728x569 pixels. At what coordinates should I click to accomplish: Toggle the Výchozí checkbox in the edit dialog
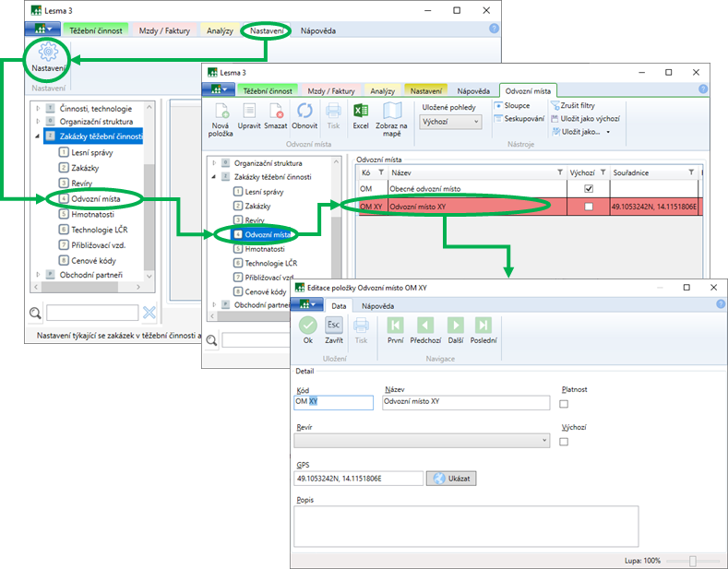[565, 442]
